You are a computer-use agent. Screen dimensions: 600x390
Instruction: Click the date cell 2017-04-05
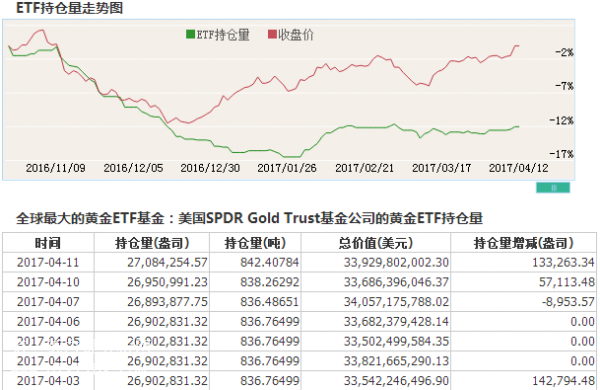click(x=48, y=341)
